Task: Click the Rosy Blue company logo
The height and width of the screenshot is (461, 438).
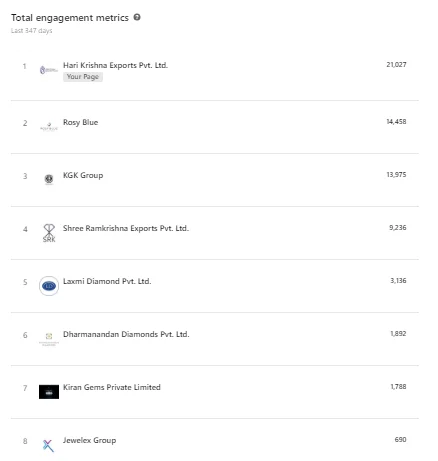Action: point(49,127)
